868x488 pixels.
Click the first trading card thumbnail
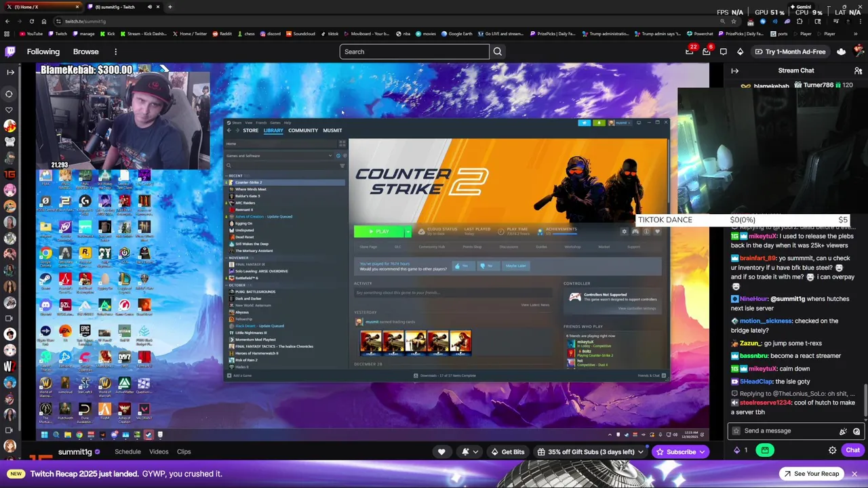click(x=370, y=342)
